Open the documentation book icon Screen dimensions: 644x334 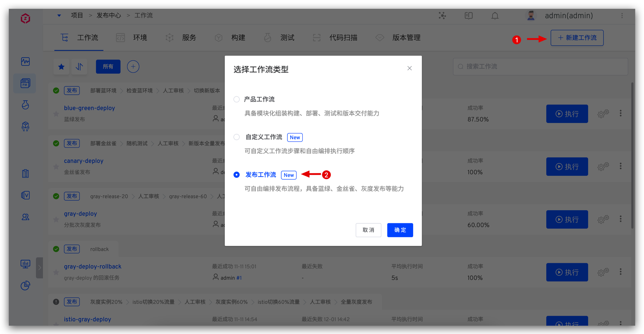pyautogui.click(x=469, y=16)
